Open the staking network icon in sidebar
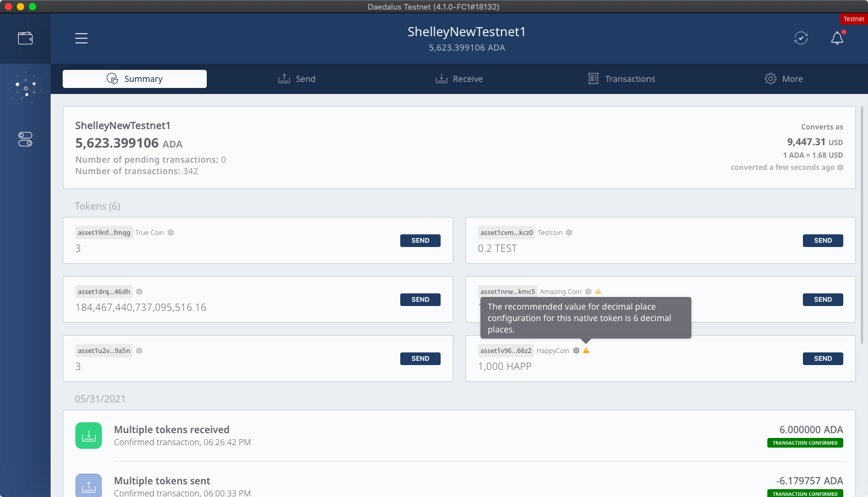This screenshot has width=868, height=497. coord(25,89)
